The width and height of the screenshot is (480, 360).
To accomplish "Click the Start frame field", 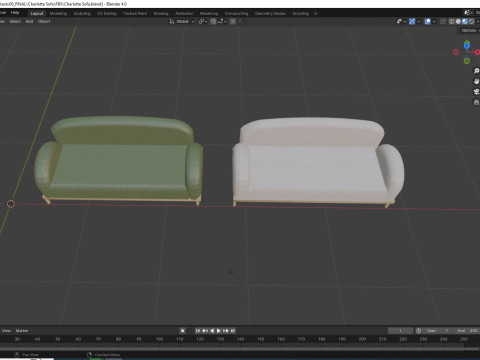I will pos(438,331).
